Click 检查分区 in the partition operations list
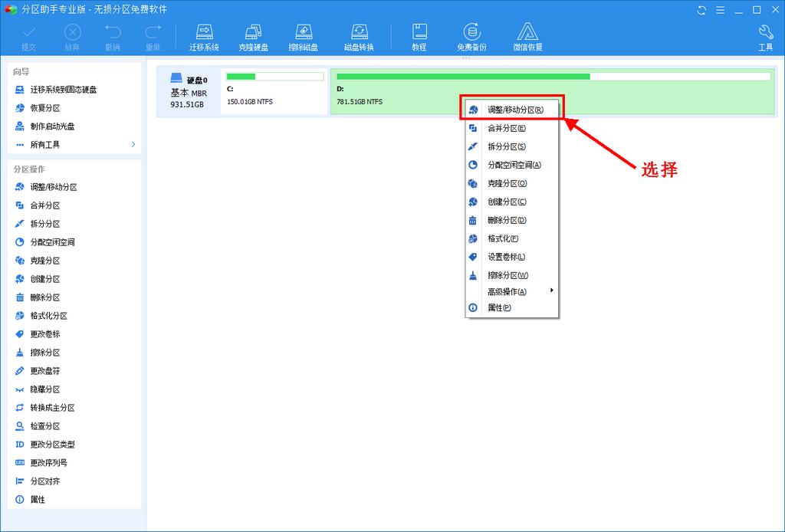 click(x=45, y=426)
